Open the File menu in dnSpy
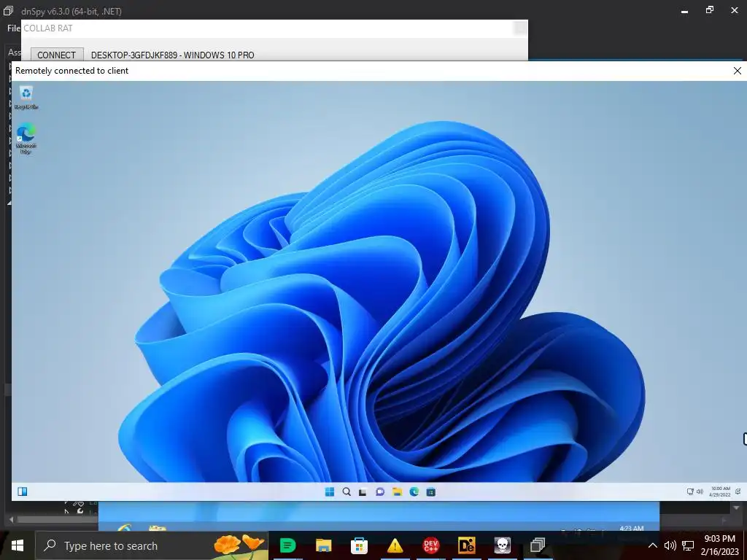 click(13, 28)
